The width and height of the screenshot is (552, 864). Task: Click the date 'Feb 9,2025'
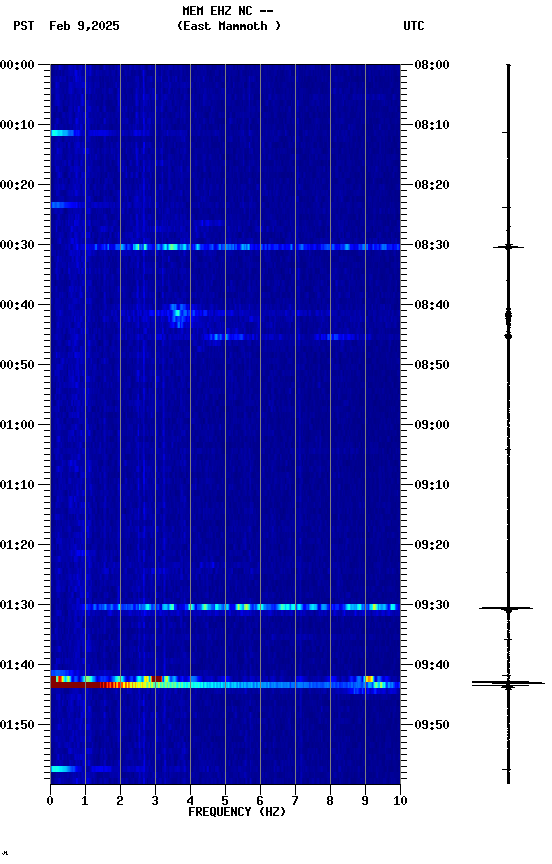[x=84, y=26]
